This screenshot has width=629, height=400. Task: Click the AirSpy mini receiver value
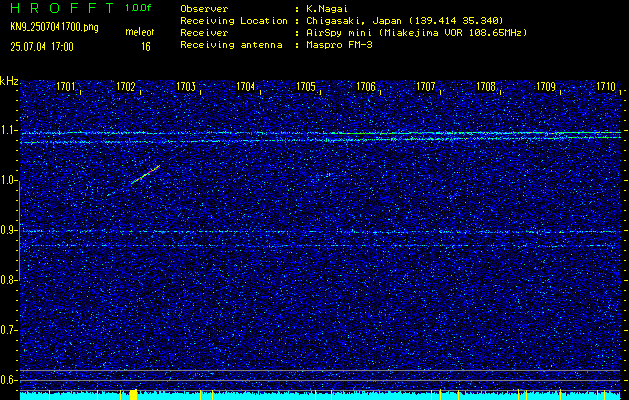416,33
